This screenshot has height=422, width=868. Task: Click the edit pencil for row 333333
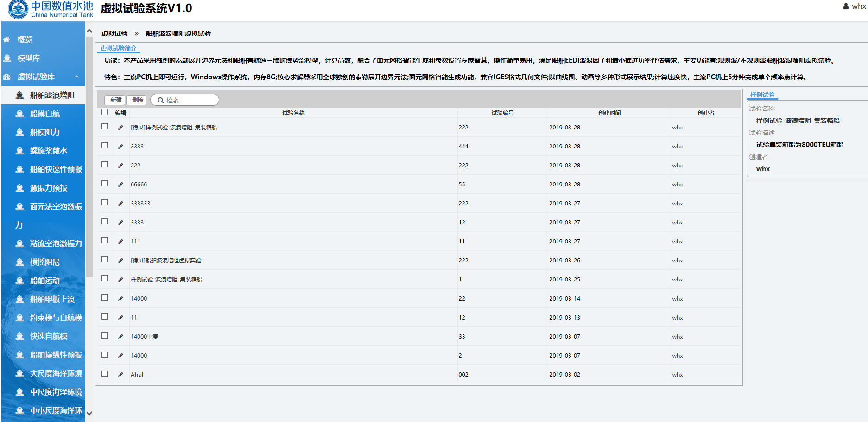pos(120,204)
